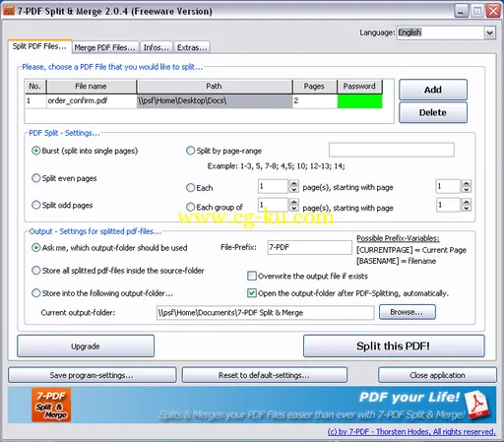504x442 pixels.
Task: Click the Pages cell showing 2
Action: pyautogui.click(x=315, y=101)
